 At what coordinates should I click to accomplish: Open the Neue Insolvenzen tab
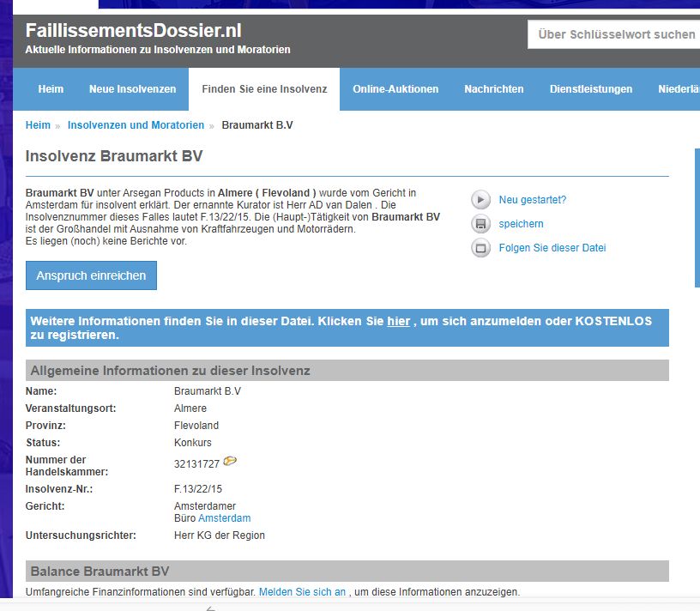(132, 89)
